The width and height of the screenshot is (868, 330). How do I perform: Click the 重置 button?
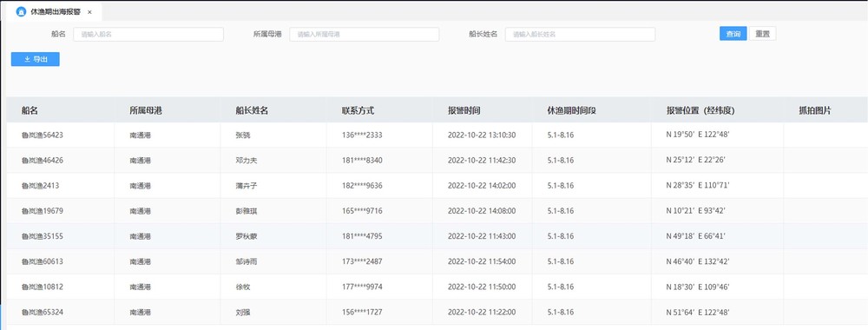pos(762,34)
